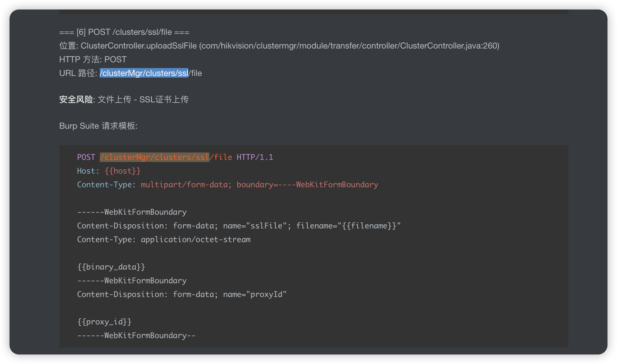Click the '文件上传 - SSL证书上传' text
617x364 pixels.
click(143, 100)
